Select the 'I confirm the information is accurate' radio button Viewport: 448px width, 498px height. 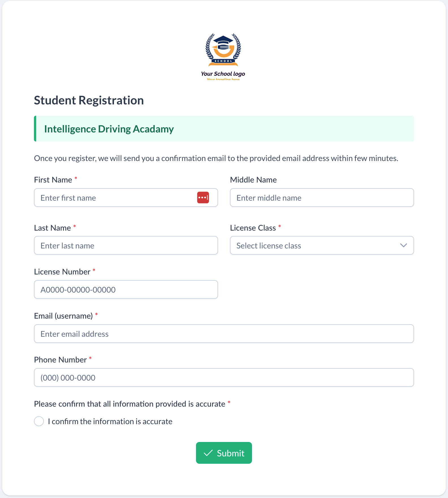tap(39, 421)
